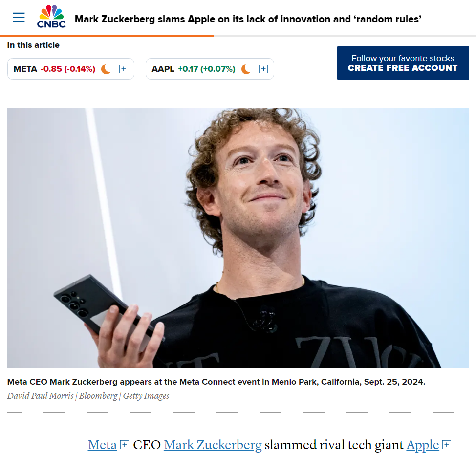The width and height of the screenshot is (476, 456).
Task: Click the orange reading progress bar
Action: point(107,36)
